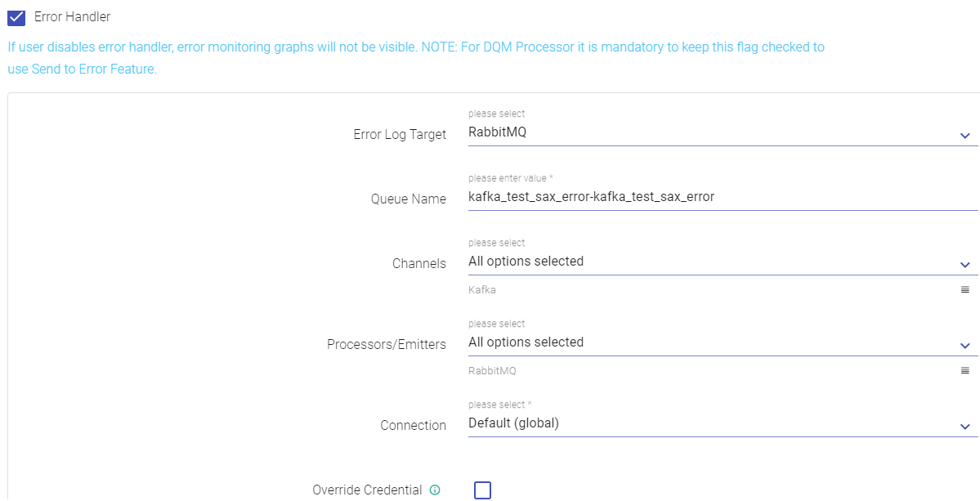Viewport: 980px width, 501px height.
Task: Click Default (global) connection value
Action: pyautogui.click(x=514, y=423)
